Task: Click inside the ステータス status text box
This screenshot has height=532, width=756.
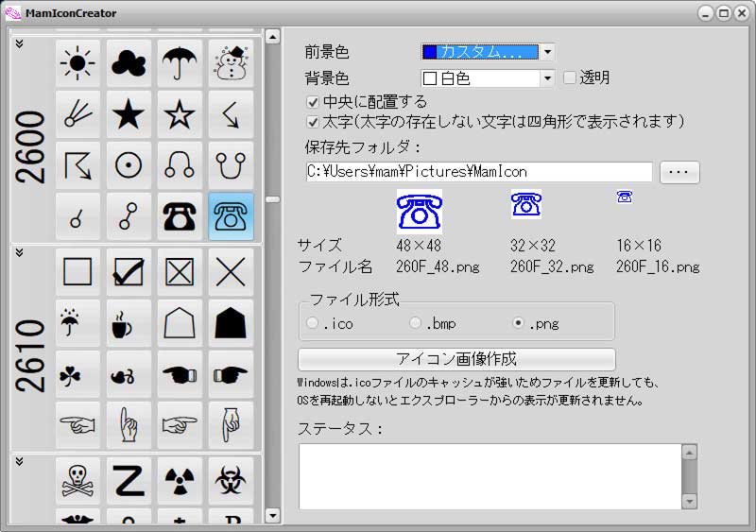Action: click(490, 476)
